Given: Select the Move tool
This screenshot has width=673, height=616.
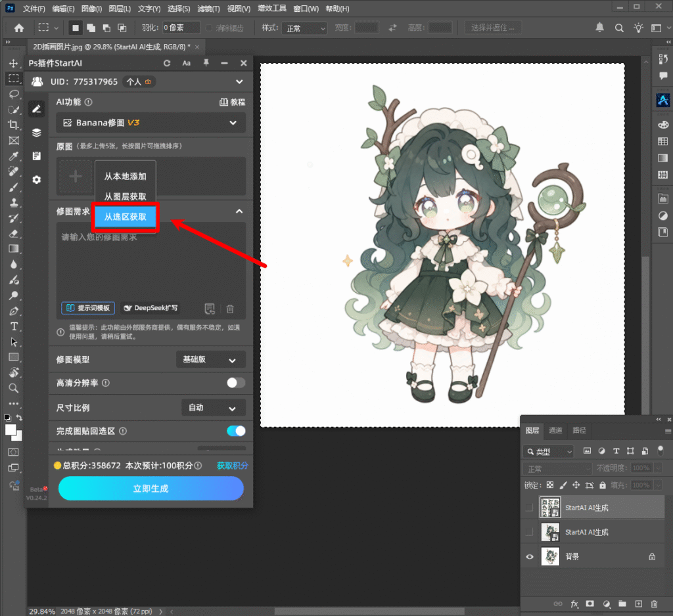Looking at the screenshot, I should pos(14,63).
